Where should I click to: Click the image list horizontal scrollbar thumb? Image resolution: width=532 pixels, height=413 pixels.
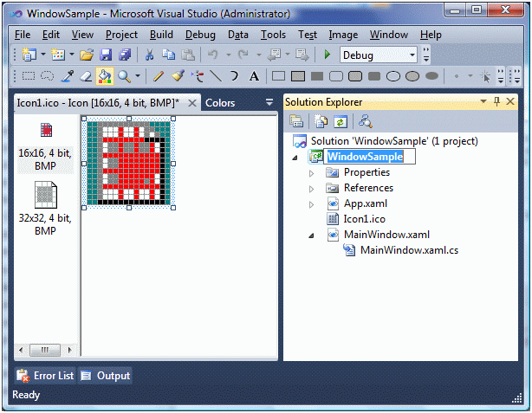[x=45, y=350]
